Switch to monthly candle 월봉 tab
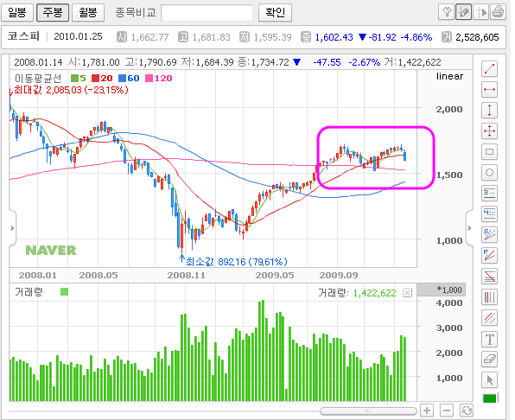Viewport: 515px width, 420px height. (x=88, y=13)
